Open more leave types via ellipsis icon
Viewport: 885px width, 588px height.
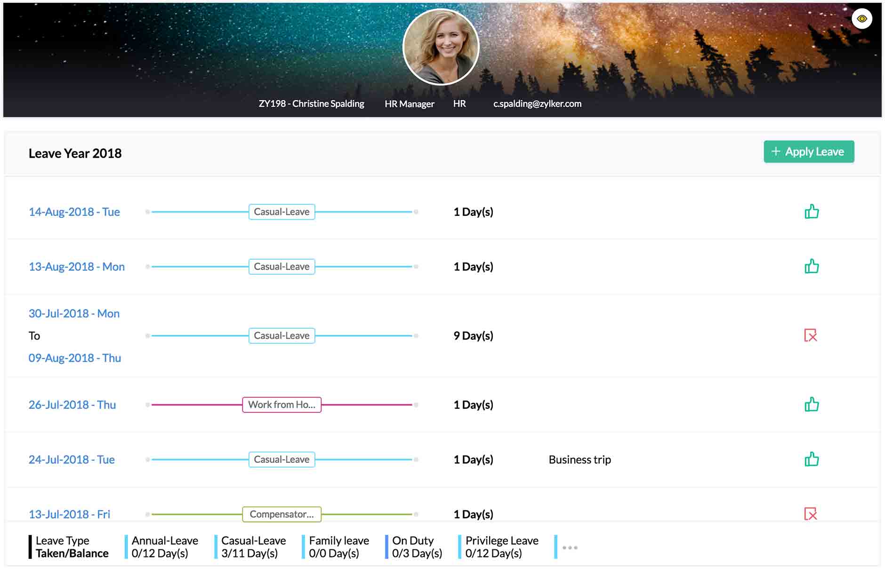coord(570,547)
